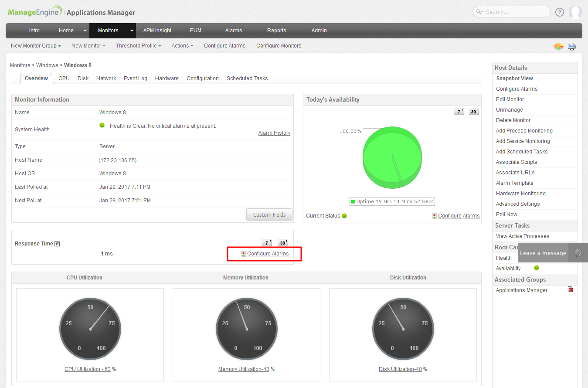Viewport: 588px width, 388px height.
Task: Open the Disk Utilization-40 link
Action: point(400,369)
